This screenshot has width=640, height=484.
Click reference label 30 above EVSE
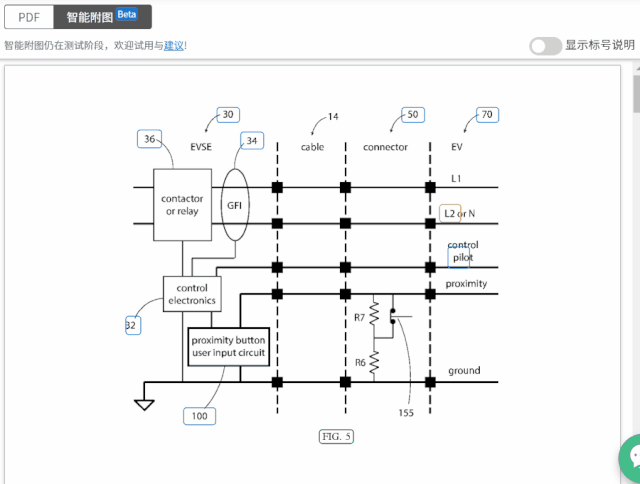(x=228, y=115)
